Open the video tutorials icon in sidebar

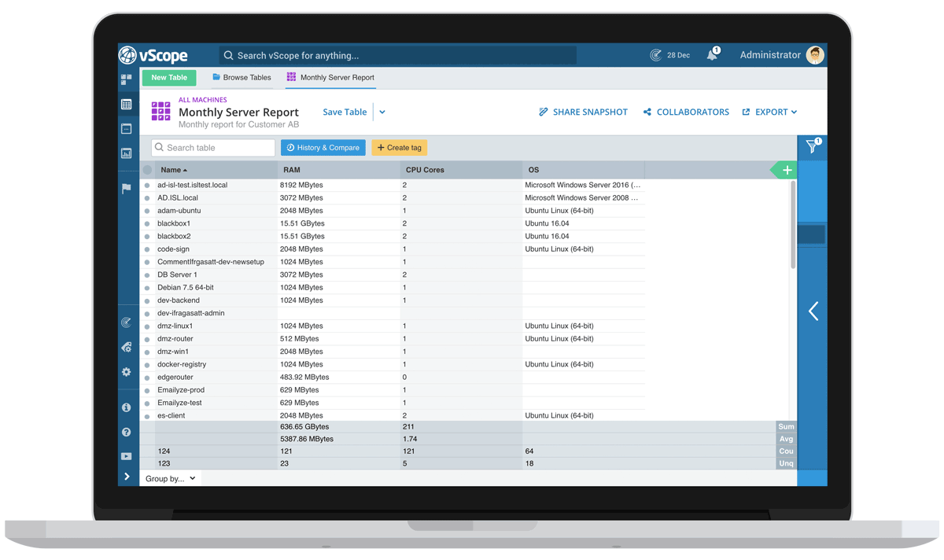point(127,456)
